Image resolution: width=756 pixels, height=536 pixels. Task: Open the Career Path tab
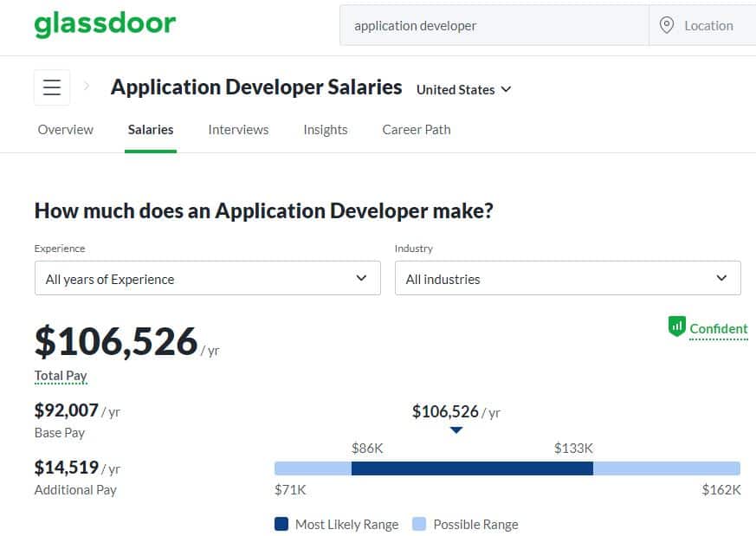tap(417, 130)
